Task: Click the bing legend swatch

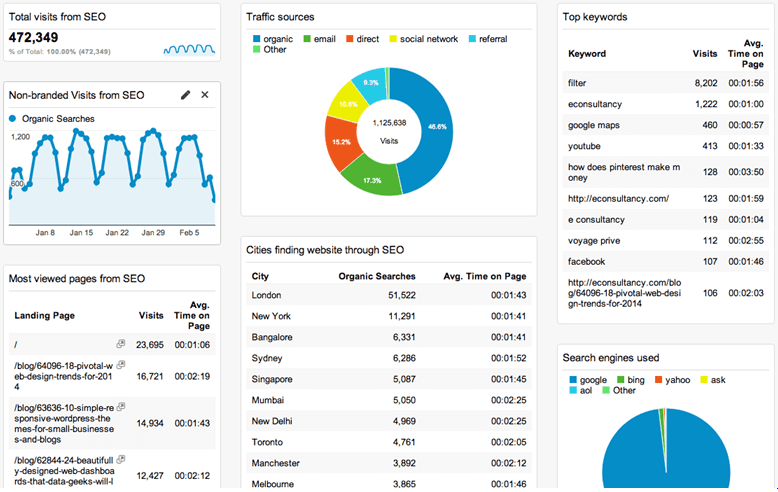Action: coord(621,379)
